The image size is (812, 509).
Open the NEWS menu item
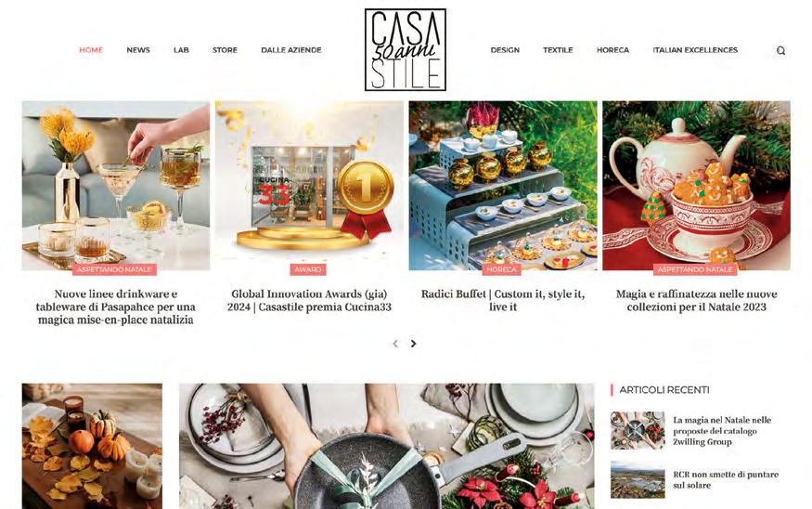(138, 50)
